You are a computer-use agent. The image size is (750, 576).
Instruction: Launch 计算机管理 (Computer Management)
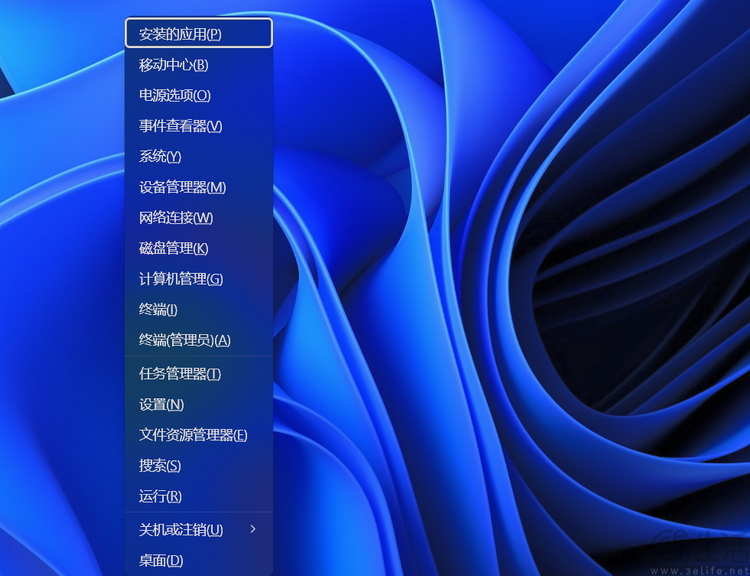click(181, 279)
